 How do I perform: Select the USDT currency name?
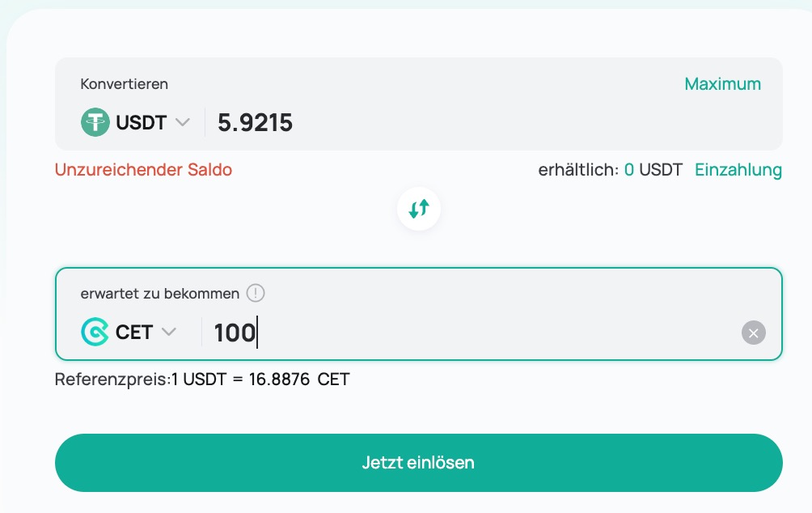click(141, 123)
